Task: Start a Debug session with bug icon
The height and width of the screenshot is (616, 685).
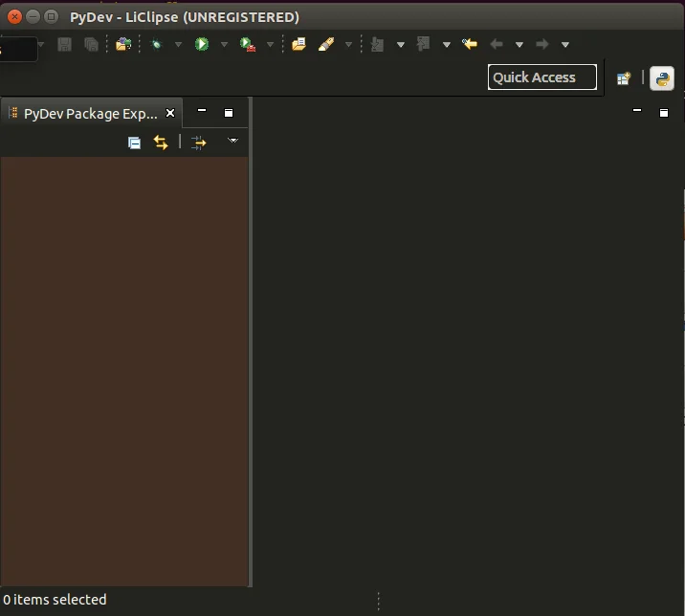Action: tap(156, 44)
